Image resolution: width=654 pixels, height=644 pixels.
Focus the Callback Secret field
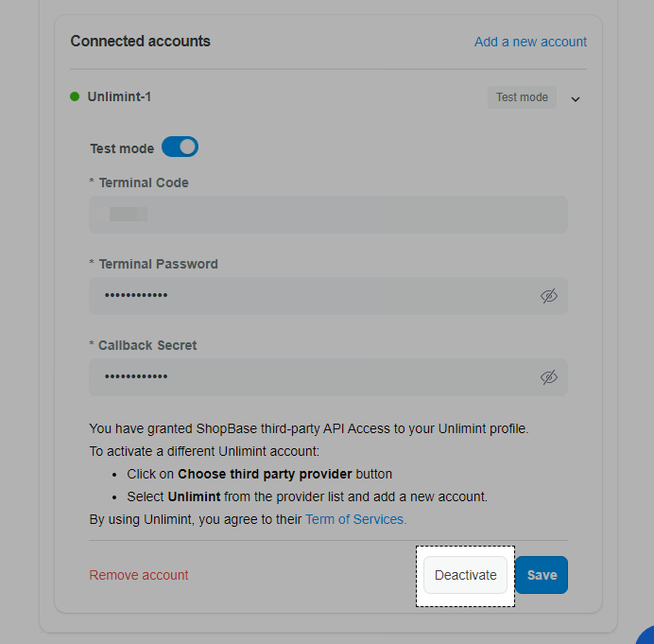coord(328,377)
